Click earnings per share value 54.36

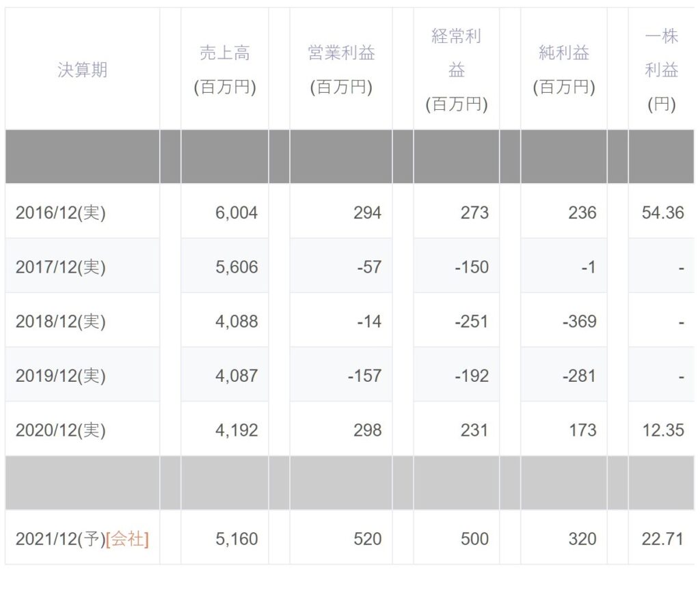tap(663, 212)
